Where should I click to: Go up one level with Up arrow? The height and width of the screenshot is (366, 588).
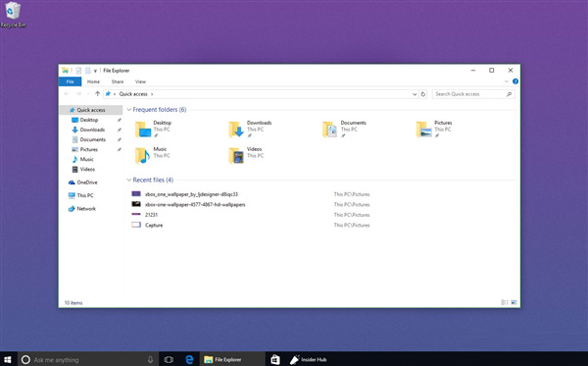pyautogui.click(x=97, y=94)
